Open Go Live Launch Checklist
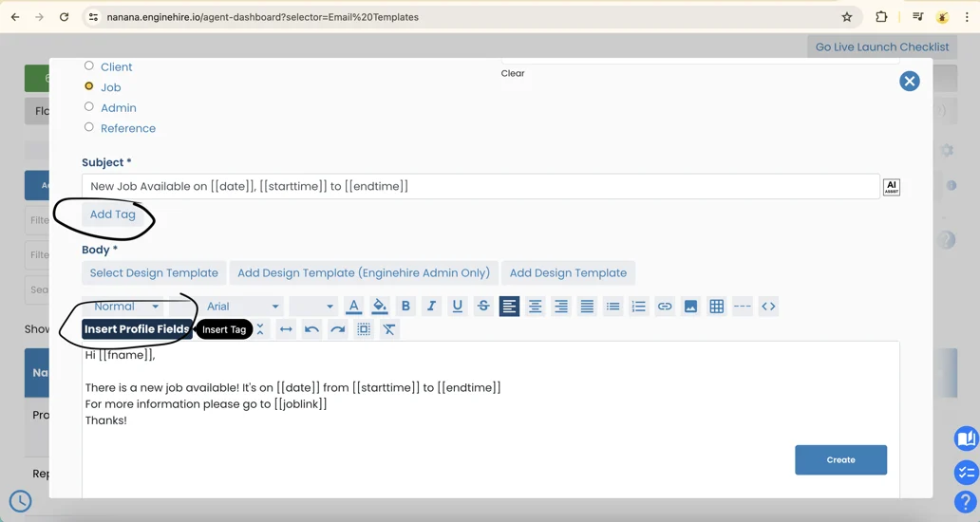This screenshot has width=980, height=522. tap(882, 47)
